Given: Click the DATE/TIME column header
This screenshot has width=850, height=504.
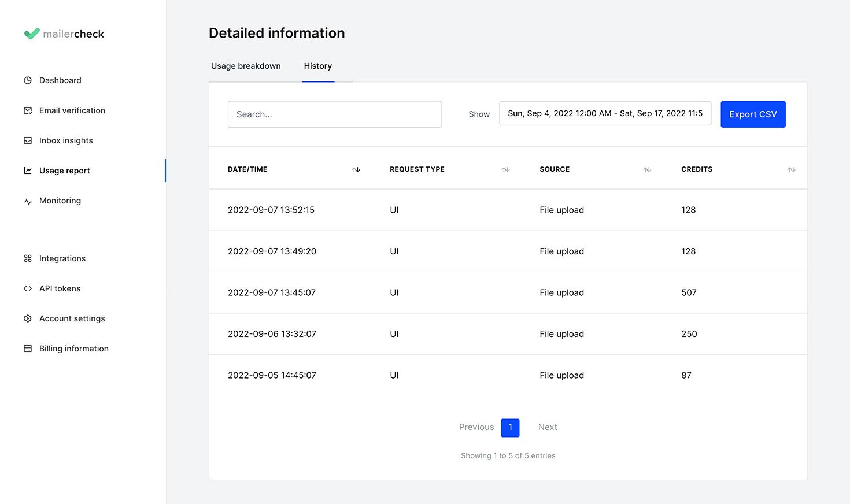Looking at the screenshot, I should click(247, 169).
